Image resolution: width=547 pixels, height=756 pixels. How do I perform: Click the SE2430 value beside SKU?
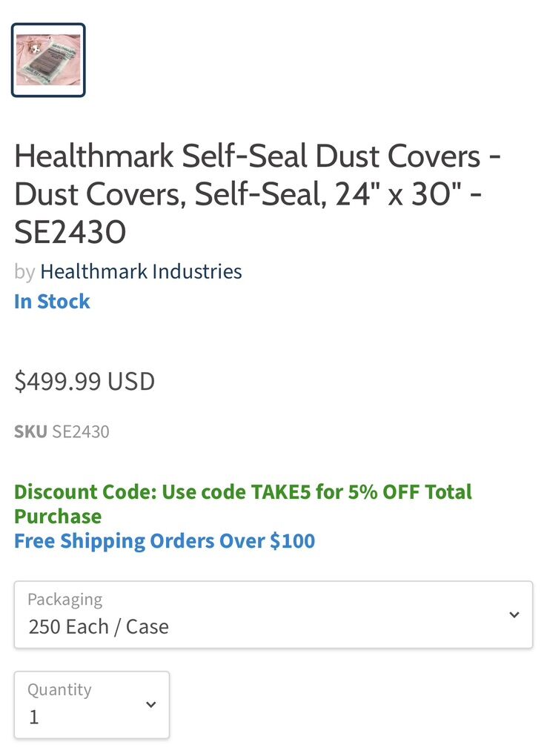(81, 431)
